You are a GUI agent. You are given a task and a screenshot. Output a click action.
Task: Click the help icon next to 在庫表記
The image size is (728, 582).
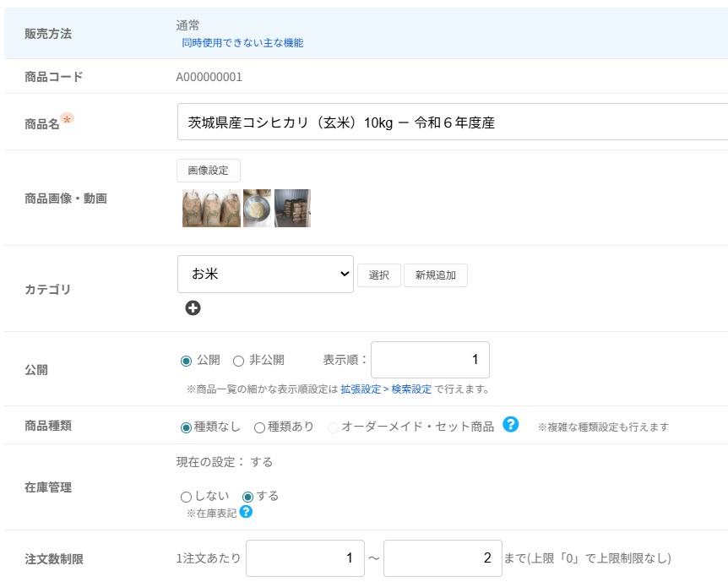pos(246,512)
